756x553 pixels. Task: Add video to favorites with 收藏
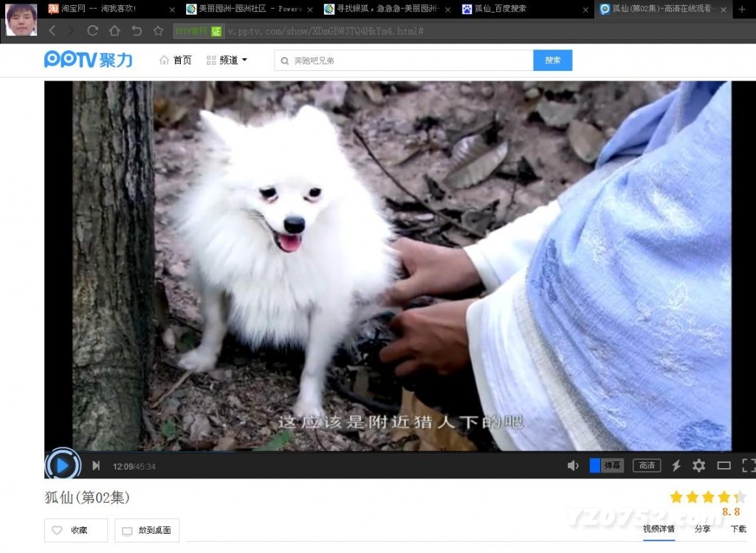[x=76, y=530]
